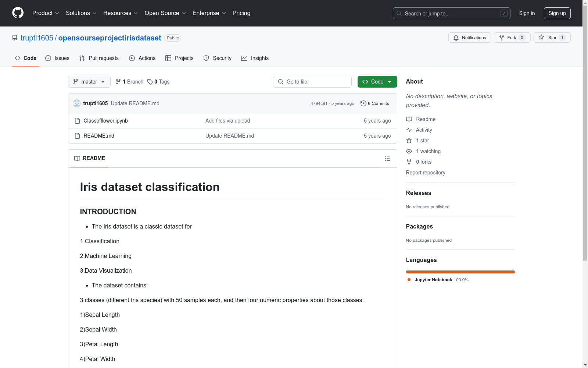
Task: Click the orange Jupyter Notebook language bar
Action: (460, 272)
